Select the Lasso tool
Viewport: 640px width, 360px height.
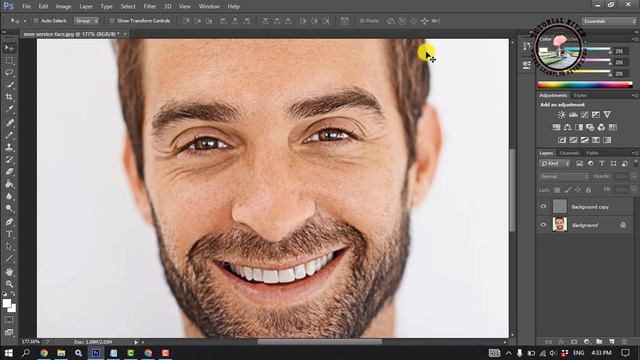(x=9, y=73)
